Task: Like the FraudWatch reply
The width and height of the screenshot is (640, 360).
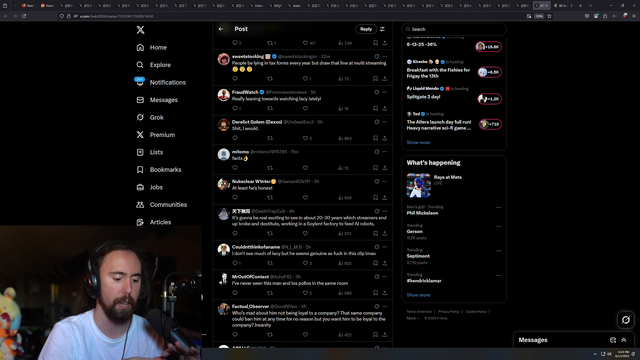Action: [x=305, y=108]
